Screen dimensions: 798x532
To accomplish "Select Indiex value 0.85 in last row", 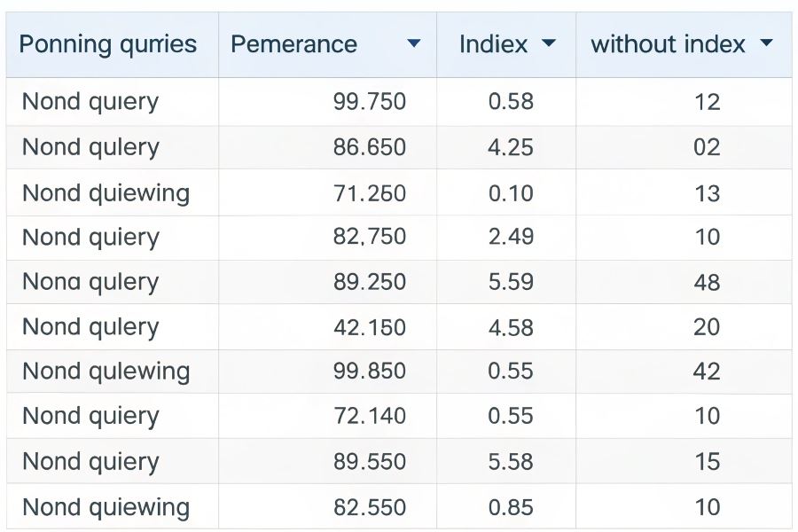I will coord(511,507).
